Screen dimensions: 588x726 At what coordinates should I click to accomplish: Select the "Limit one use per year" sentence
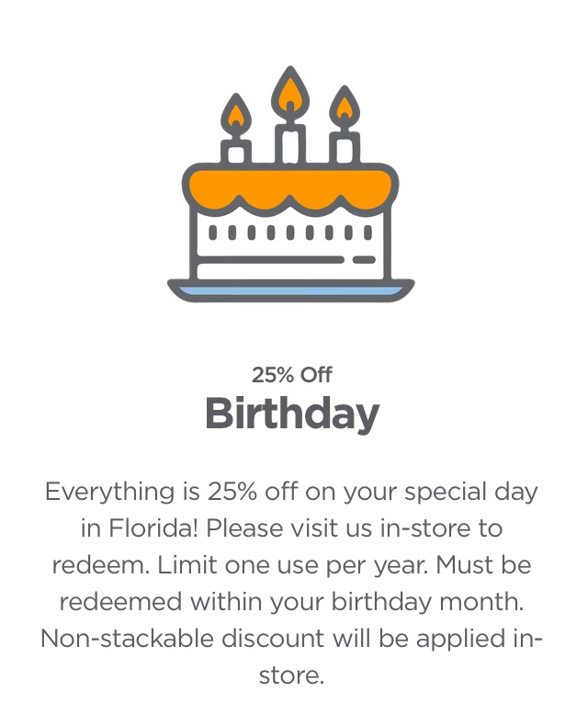293,565
